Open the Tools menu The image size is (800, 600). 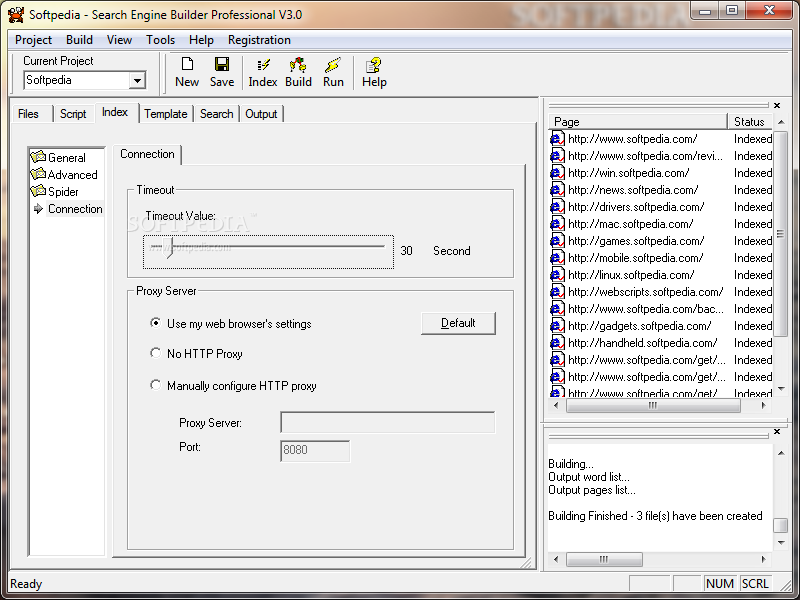click(160, 40)
